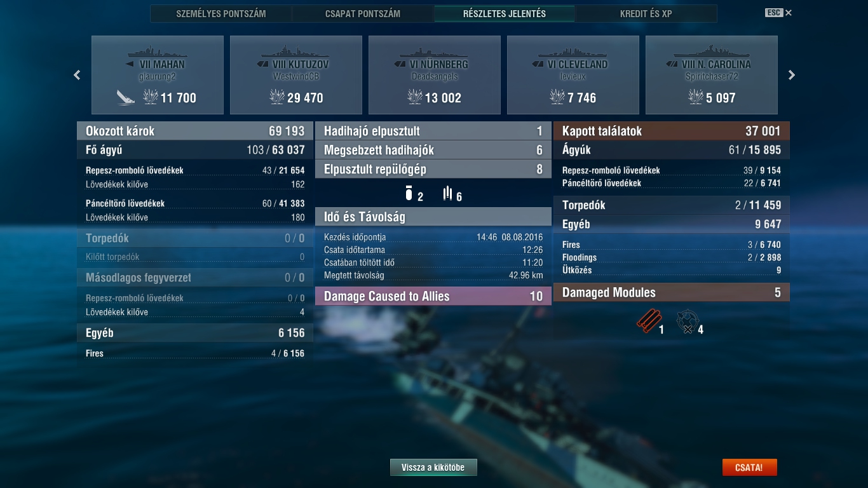Click the damage icon on Cleveland card

[557, 97]
